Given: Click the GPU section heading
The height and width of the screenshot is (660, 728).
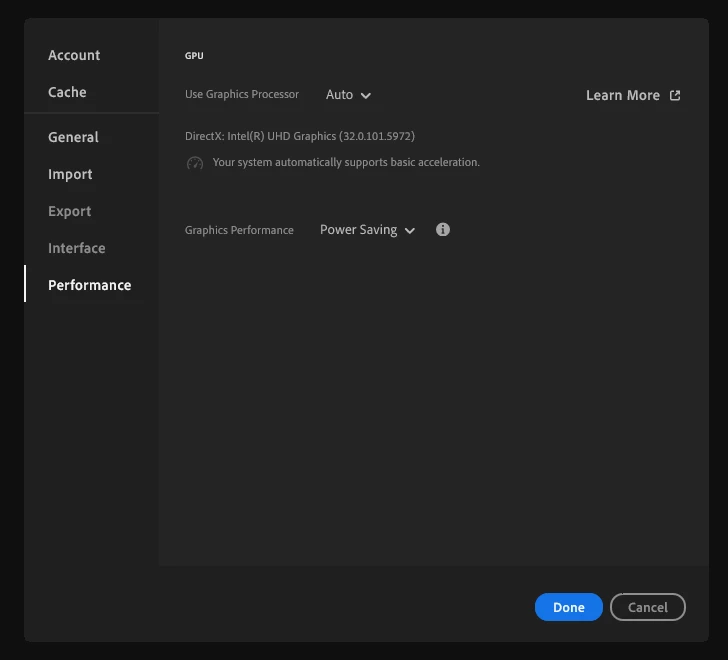Looking at the screenshot, I should (x=194, y=56).
